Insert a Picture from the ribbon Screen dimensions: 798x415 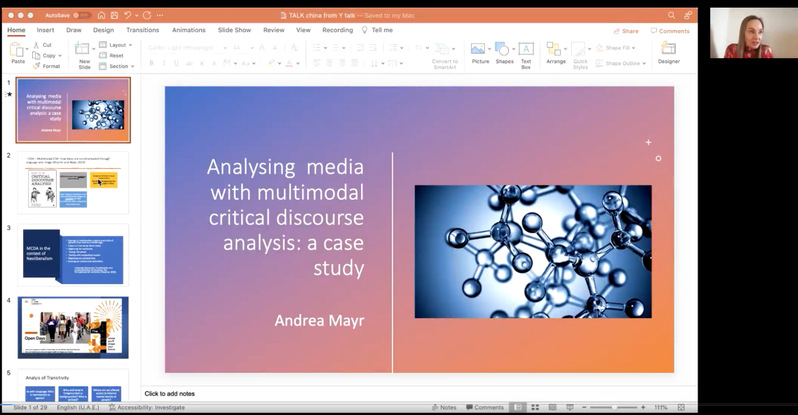point(480,52)
